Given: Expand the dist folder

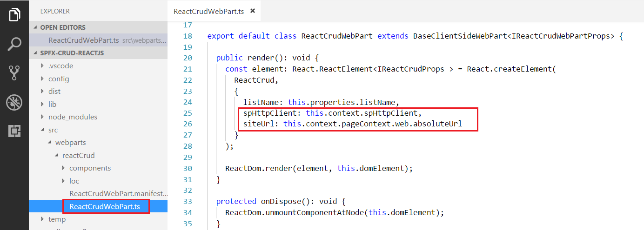Looking at the screenshot, I should point(54,92).
